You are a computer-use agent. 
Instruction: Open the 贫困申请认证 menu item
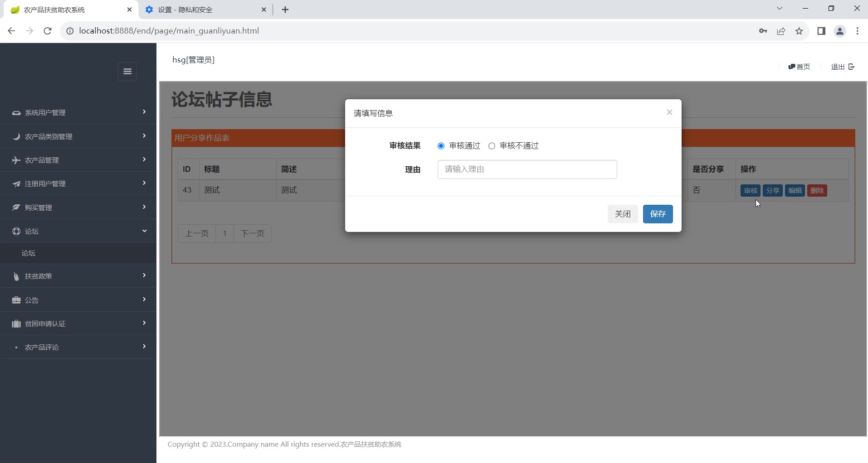pos(78,323)
